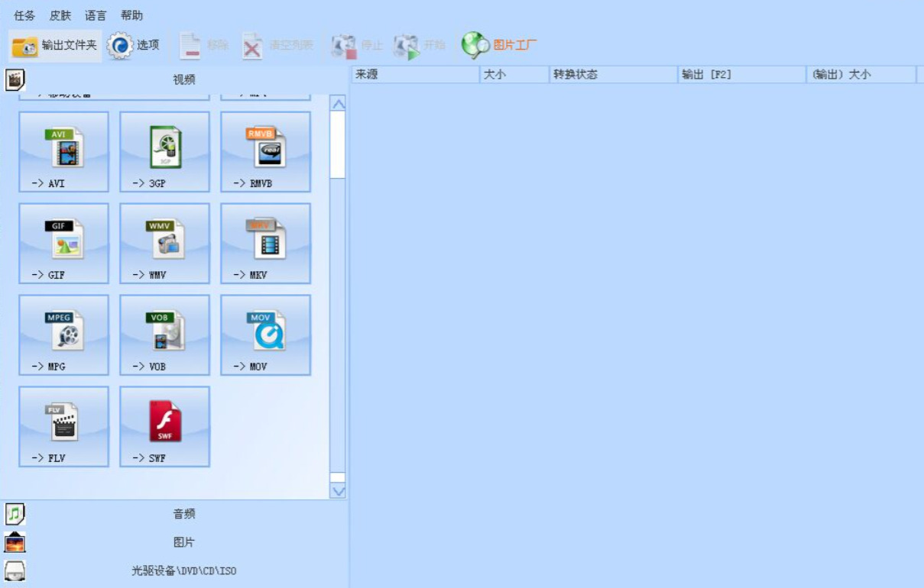924x588 pixels.
Task: Select the MPG format icon
Action: [64, 335]
